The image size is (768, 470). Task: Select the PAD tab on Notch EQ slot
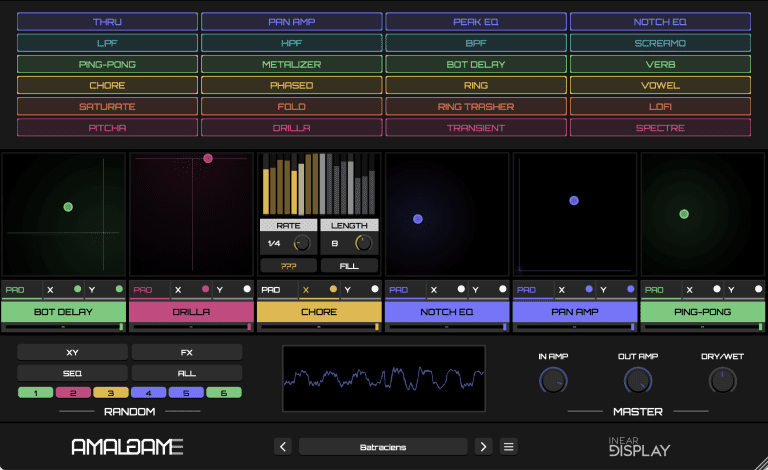click(x=399, y=289)
